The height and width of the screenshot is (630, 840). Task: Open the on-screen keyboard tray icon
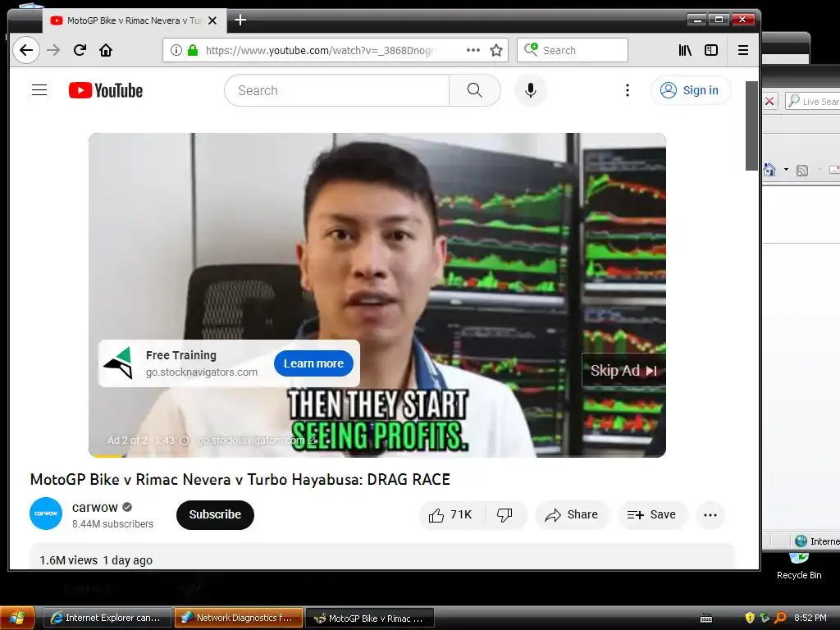[706, 619]
